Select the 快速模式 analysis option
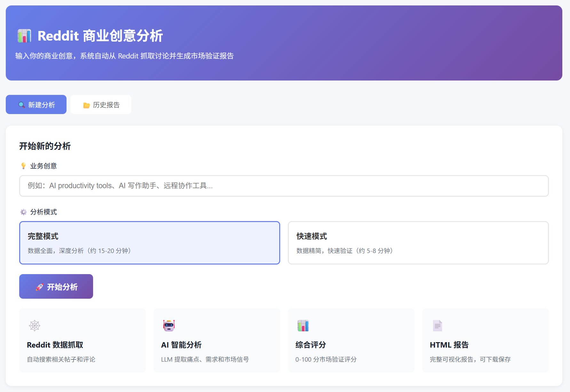The width and height of the screenshot is (570, 392). pos(418,243)
